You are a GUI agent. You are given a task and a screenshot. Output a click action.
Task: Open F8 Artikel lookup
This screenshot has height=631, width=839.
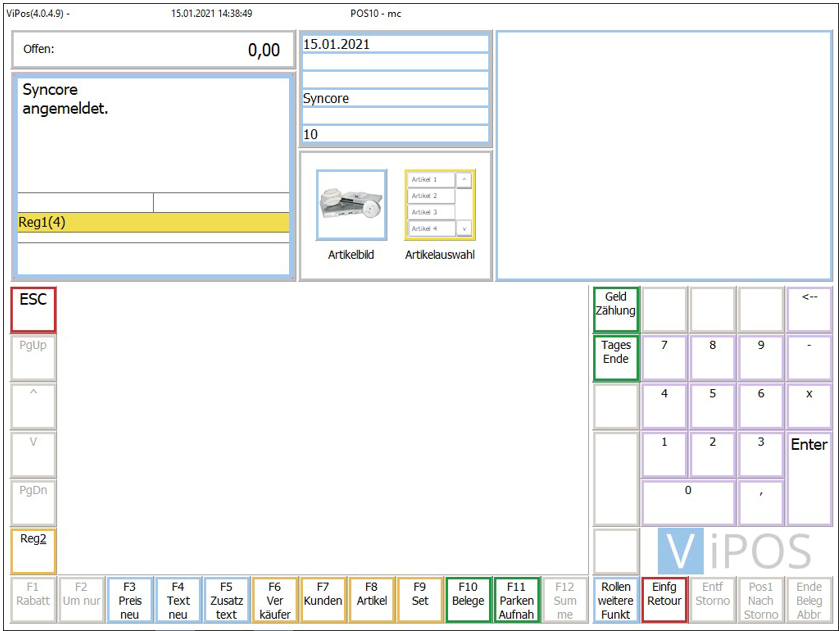tap(372, 600)
